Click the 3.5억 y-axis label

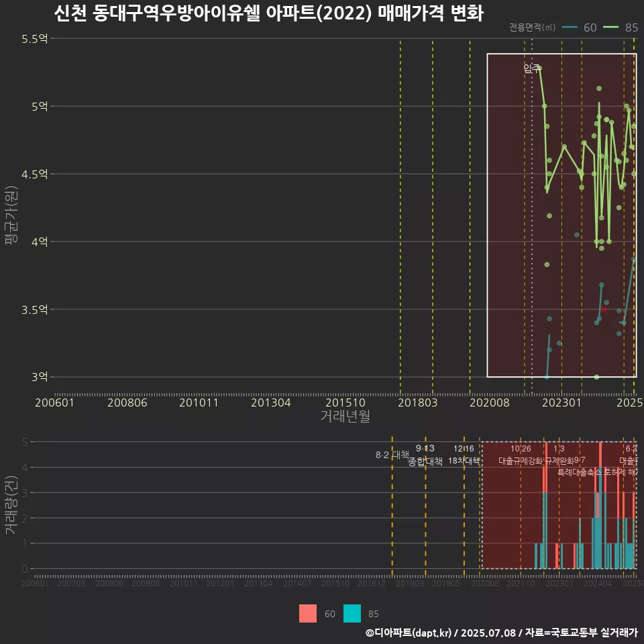pyautogui.click(x=34, y=310)
